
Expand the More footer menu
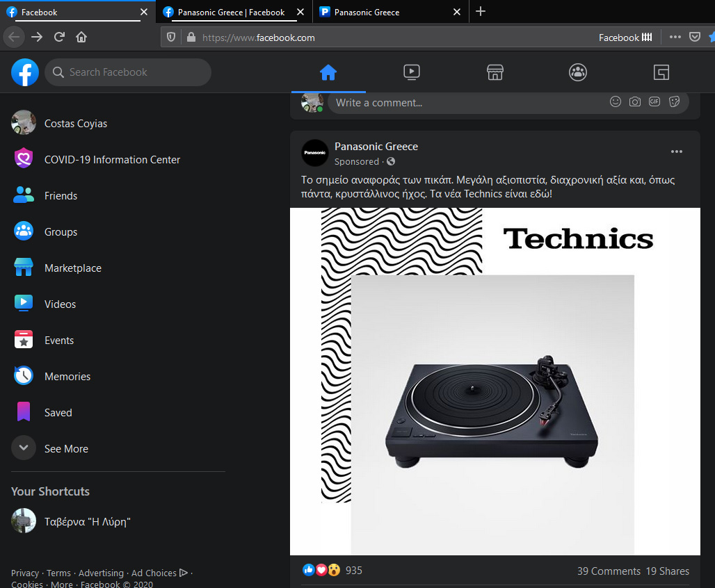[62, 584]
